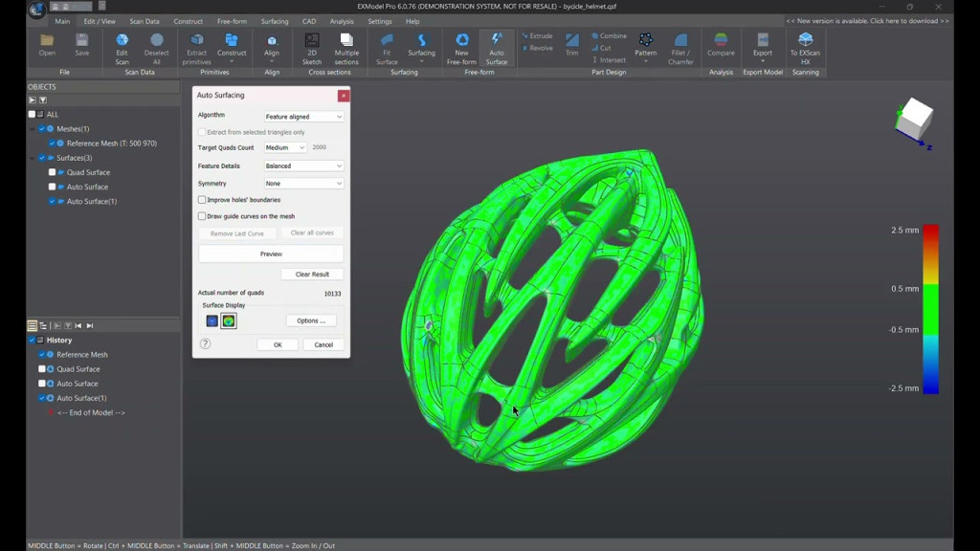Image resolution: width=980 pixels, height=551 pixels.
Task: Select the 2D Sketch tool
Action: point(312,41)
